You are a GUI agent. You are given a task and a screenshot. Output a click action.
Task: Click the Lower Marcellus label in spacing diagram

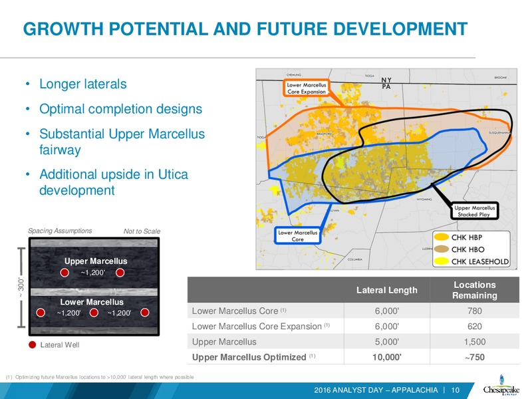point(92,302)
